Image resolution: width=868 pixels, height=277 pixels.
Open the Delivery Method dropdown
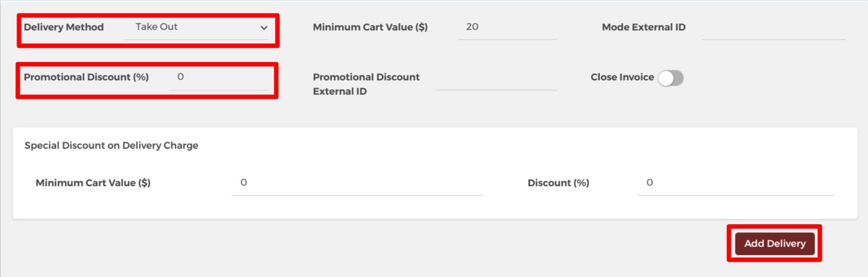coord(196,27)
